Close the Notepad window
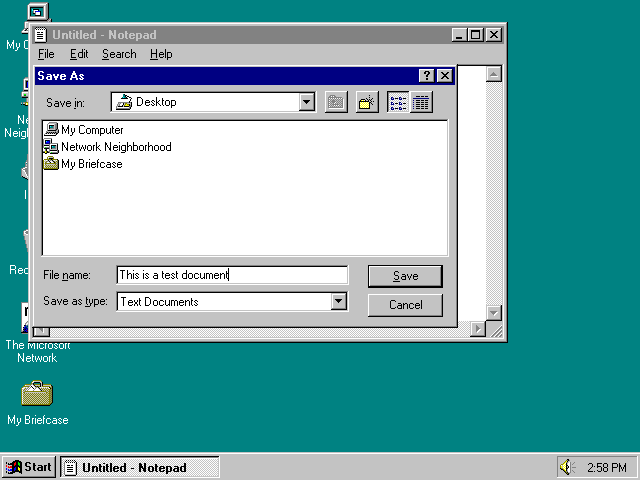This screenshot has height=480, width=640. pos(494,35)
